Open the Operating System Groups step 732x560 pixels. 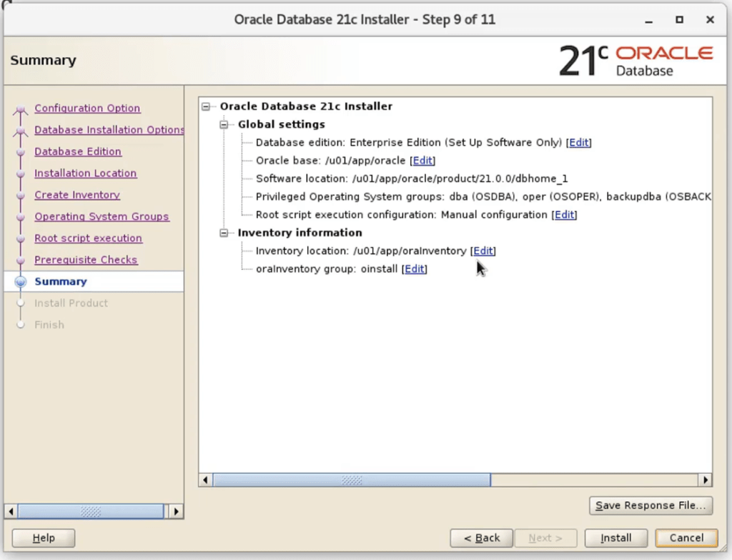tap(102, 216)
